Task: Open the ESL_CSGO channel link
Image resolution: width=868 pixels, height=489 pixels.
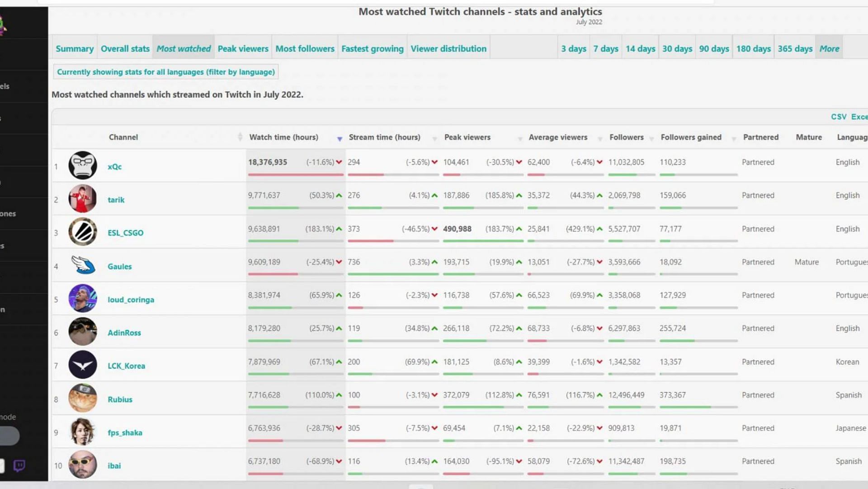Action: pos(125,233)
